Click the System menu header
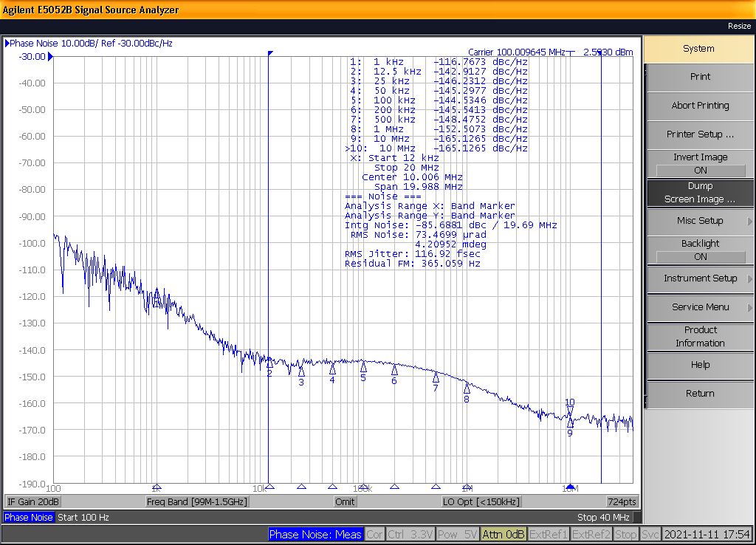The height and width of the screenshot is (545, 756). tap(698, 49)
